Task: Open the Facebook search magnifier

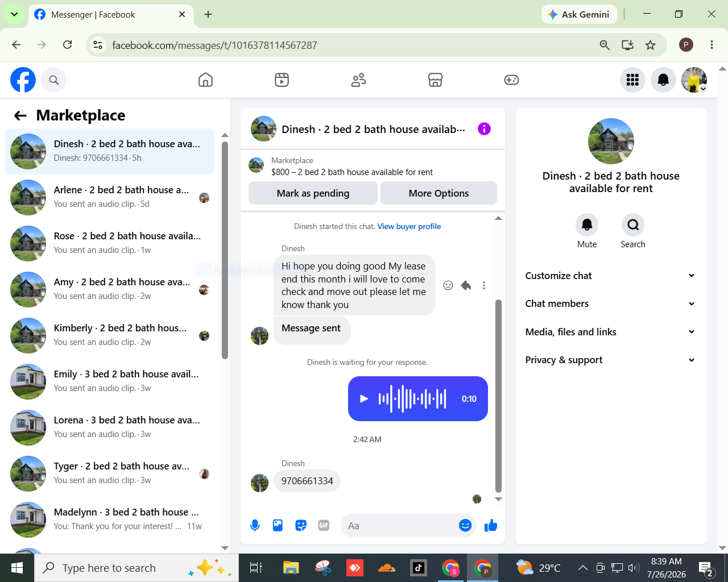Action: (x=54, y=80)
